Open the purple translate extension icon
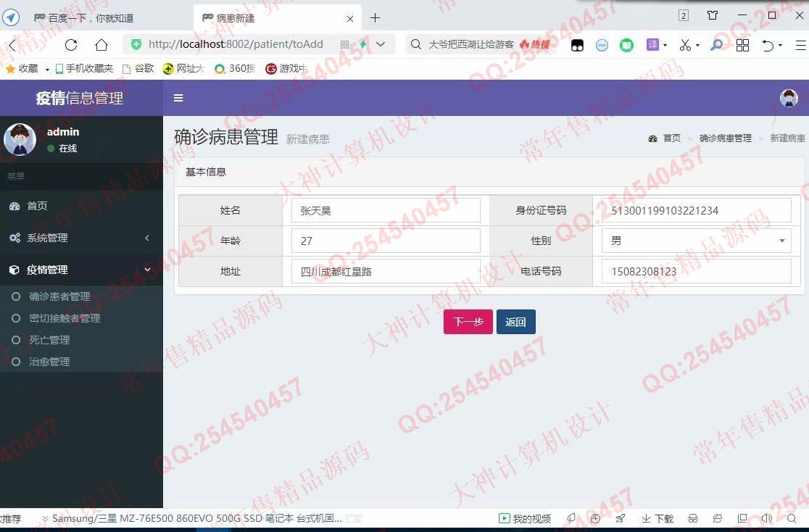The width and height of the screenshot is (809, 532). coord(652,45)
